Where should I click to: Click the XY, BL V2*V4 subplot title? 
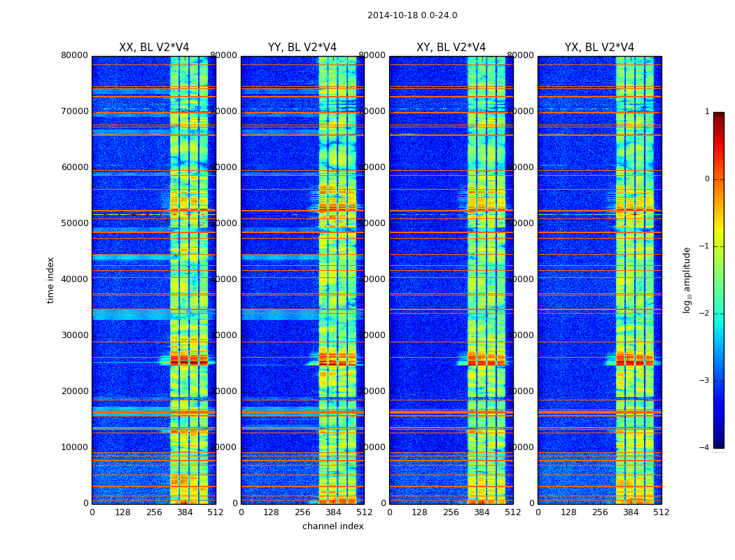point(451,48)
